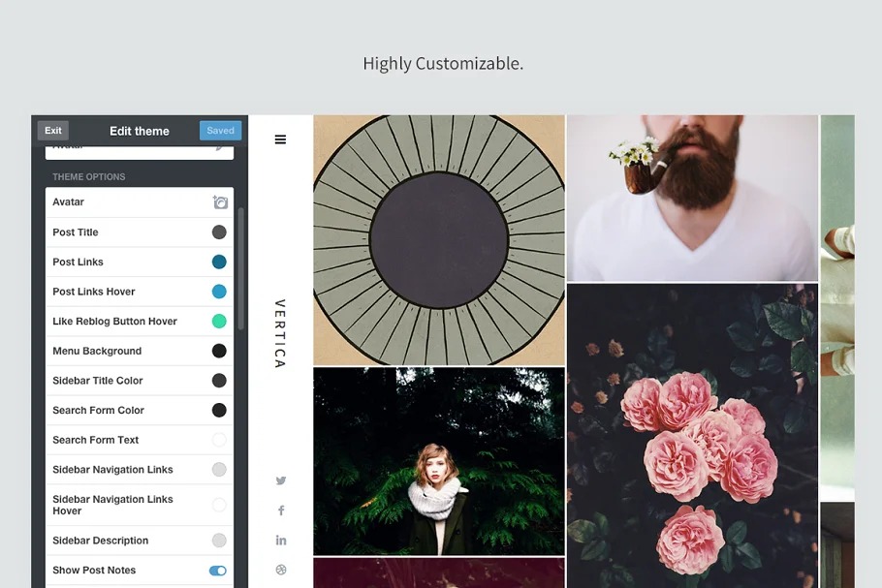Click the Sidebar Title Color swatch
The height and width of the screenshot is (588, 882).
pyautogui.click(x=219, y=381)
